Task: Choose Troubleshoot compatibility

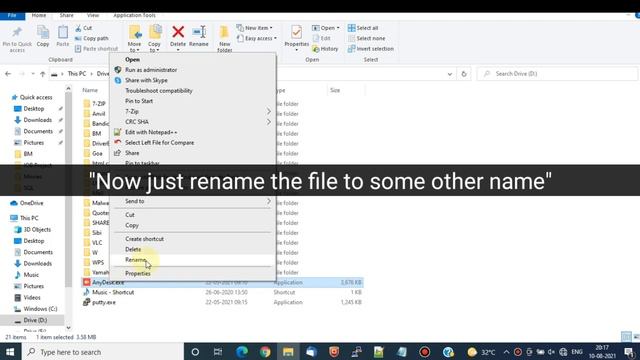Action: coord(192,91)
